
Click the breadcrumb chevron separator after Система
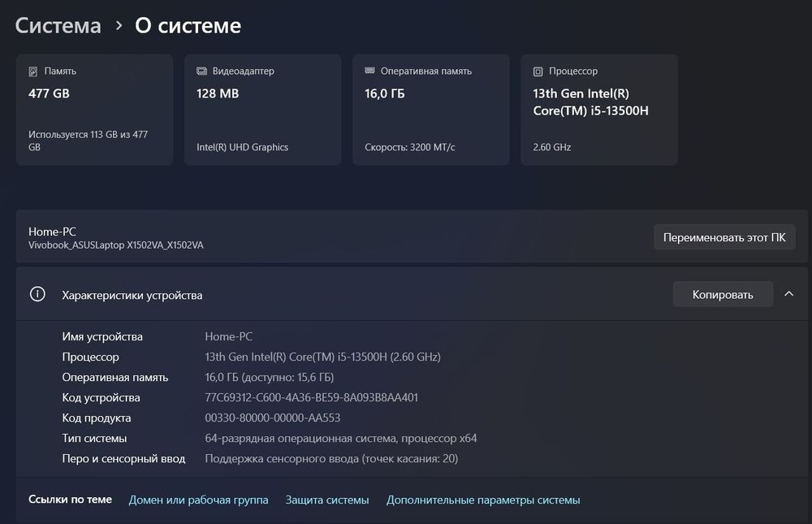[x=119, y=25]
